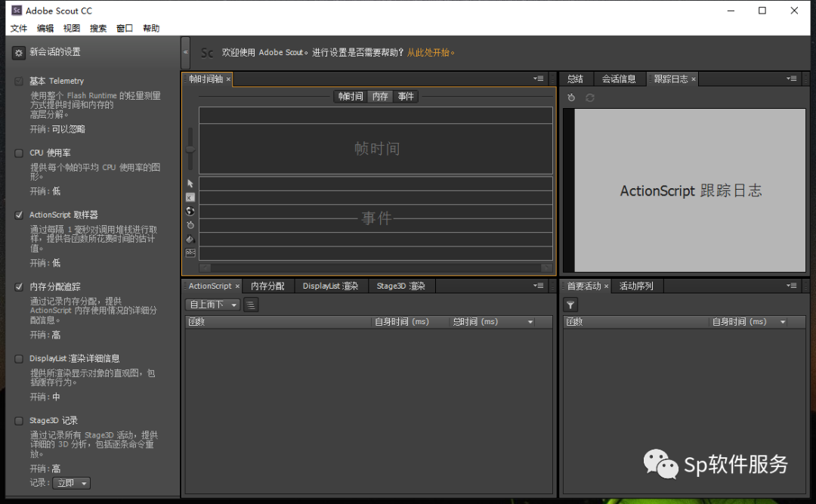Click the mouse pointer event icon
This screenshot has height=504, width=816.
click(190, 184)
